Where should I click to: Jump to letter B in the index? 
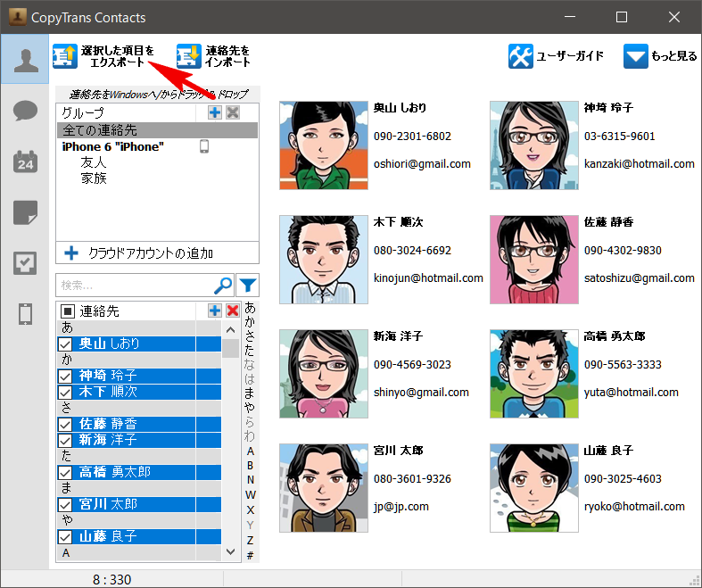(251, 465)
